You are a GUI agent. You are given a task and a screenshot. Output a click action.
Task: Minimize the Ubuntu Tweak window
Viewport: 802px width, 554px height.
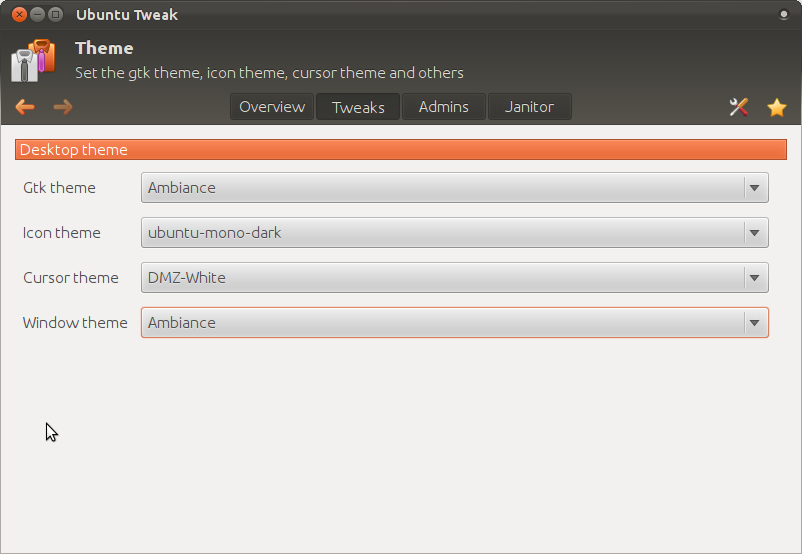click(x=37, y=14)
